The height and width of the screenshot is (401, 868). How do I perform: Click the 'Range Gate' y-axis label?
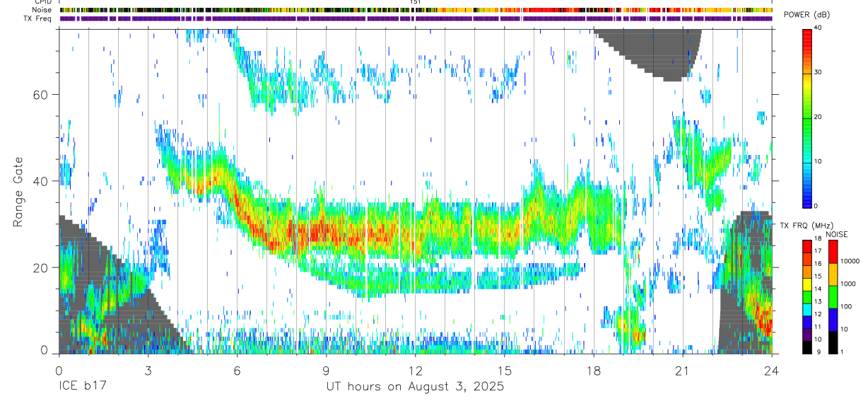click(18, 192)
